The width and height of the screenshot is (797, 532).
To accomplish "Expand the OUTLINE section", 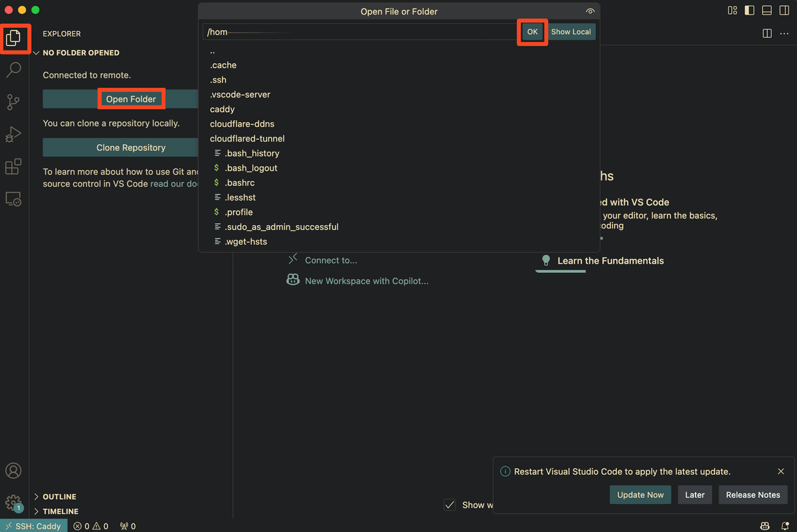I will point(58,496).
